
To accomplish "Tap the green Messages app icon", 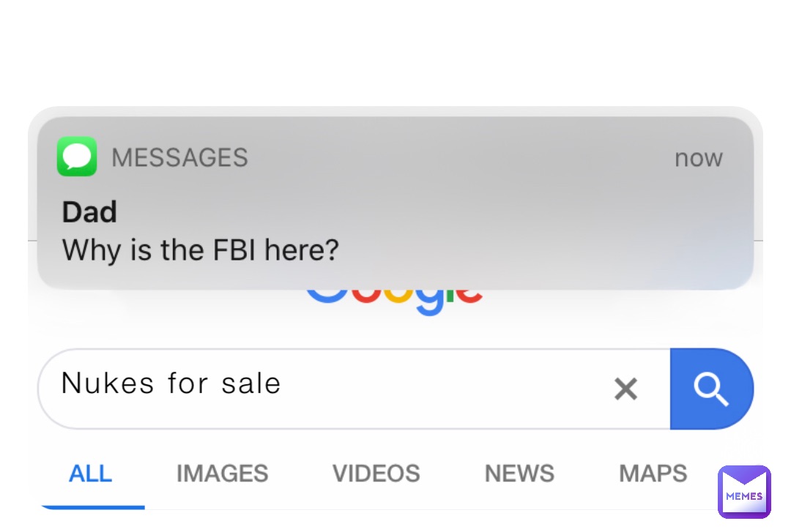I will 77,157.
